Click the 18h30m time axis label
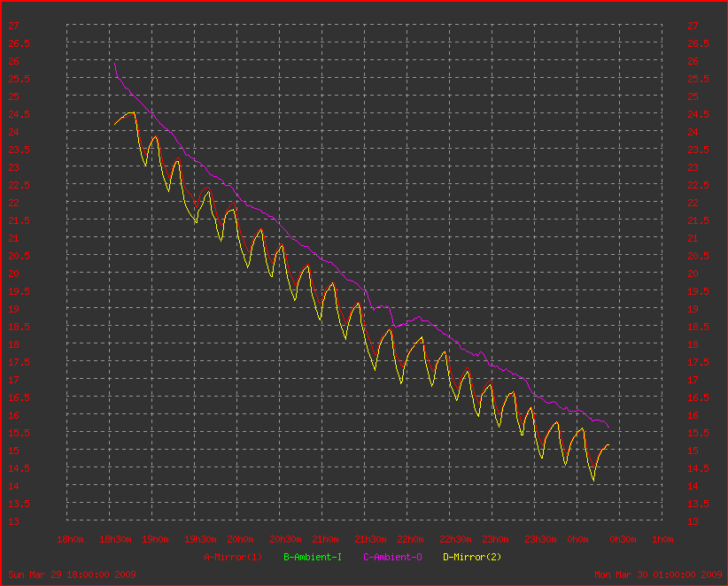The height and width of the screenshot is (586, 728). [115, 539]
